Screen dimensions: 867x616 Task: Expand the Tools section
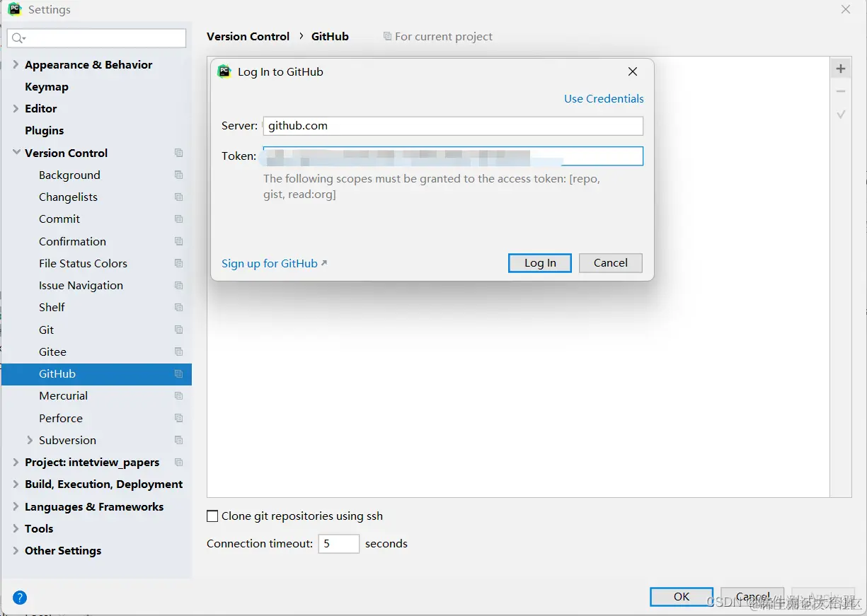pyautogui.click(x=16, y=528)
